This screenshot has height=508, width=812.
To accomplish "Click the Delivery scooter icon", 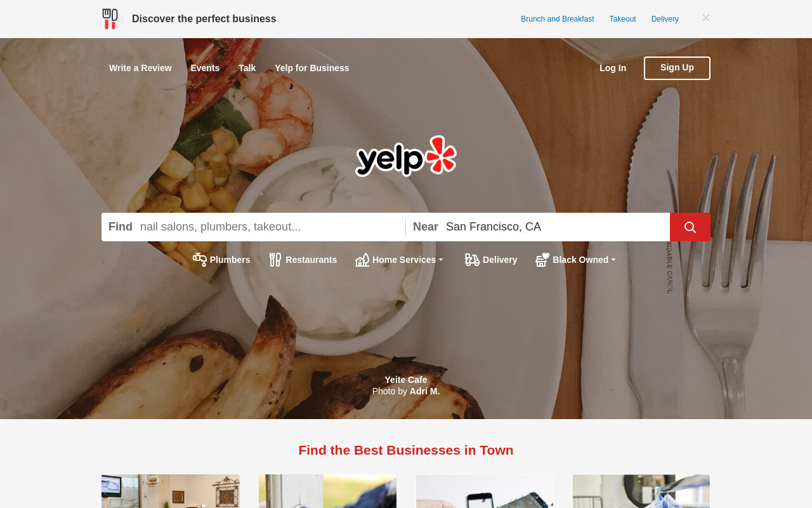I will (x=472, y=259).
